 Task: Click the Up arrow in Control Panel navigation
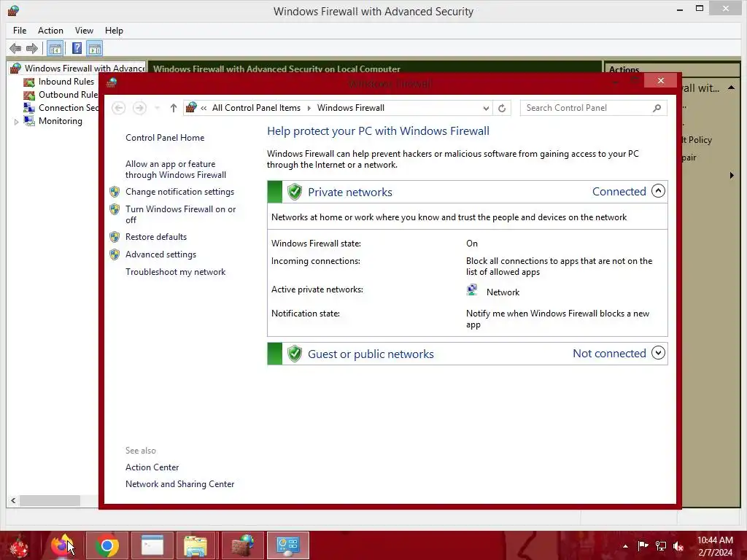pyautogui.click(x=174, y=108)
